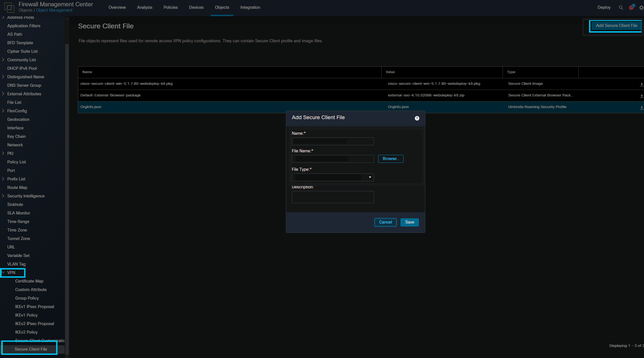Select IKEv1 IPsec Proposal
Viewport: 644px width, 358px height.
[x=35, y=306]
